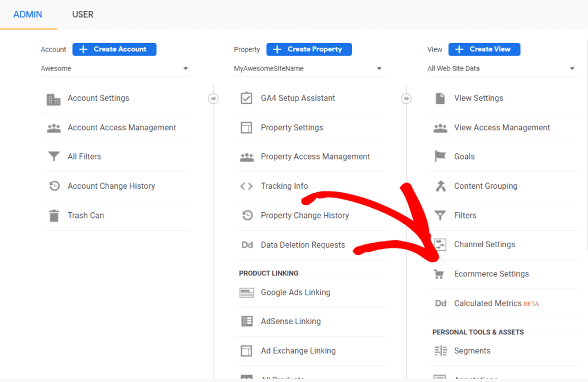588x382 pixels.
Task: Click the Property Settings layout icon
Action: pos(246,128)
